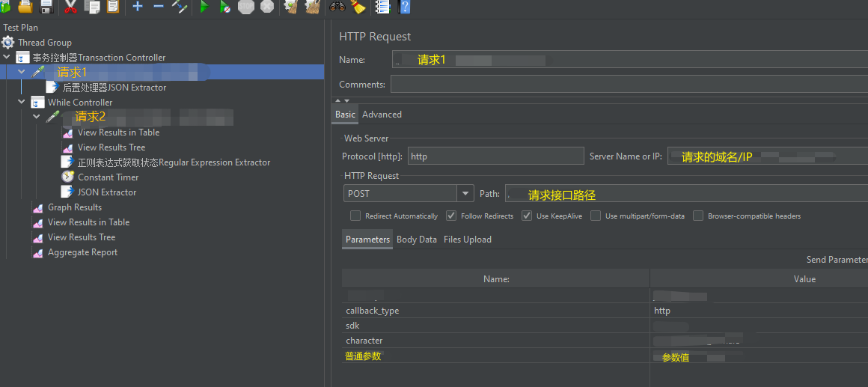Clear all results with double broom icon
This screenshot has width=868, height=387.
click(313, 6)
